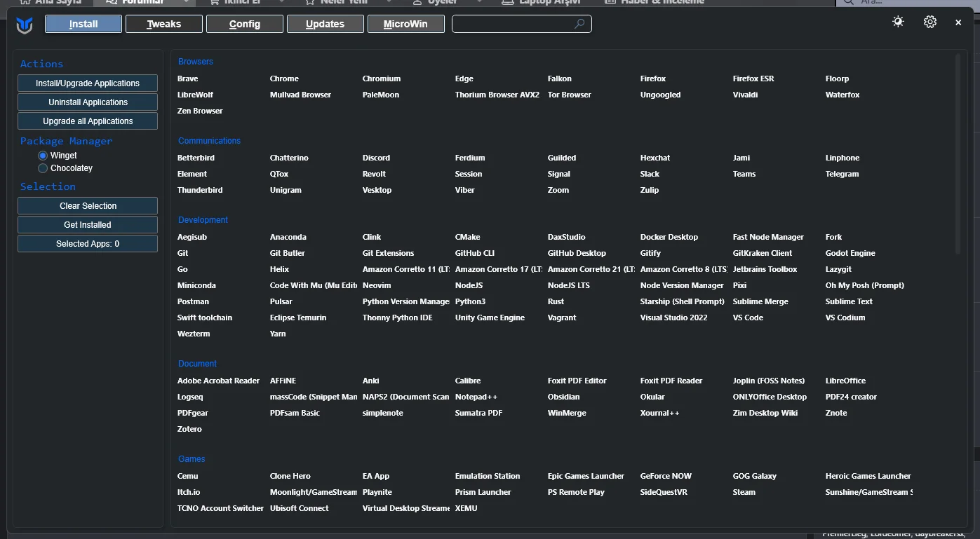Select Firefox in the Browsers list
Image resolution: width=980 pixels, height=539 pixels.
click(653, 79)
